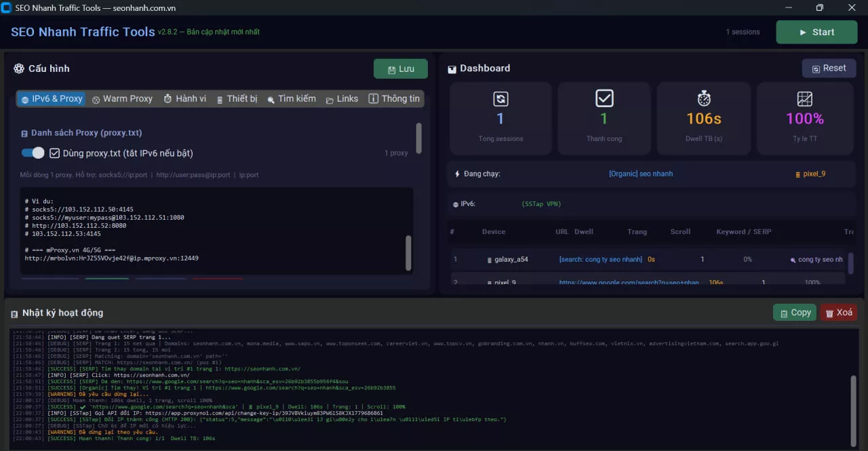Click the chart icon above Ty le TT
The width and height of the screenshot is (868, 451).
pyautogui.click(x=805, y=99)
